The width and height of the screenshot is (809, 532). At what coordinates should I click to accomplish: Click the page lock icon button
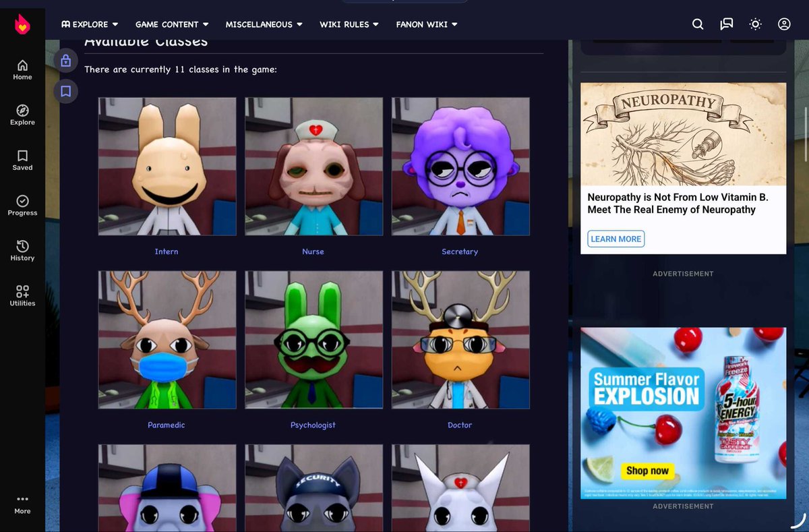(x=65, y=61)
